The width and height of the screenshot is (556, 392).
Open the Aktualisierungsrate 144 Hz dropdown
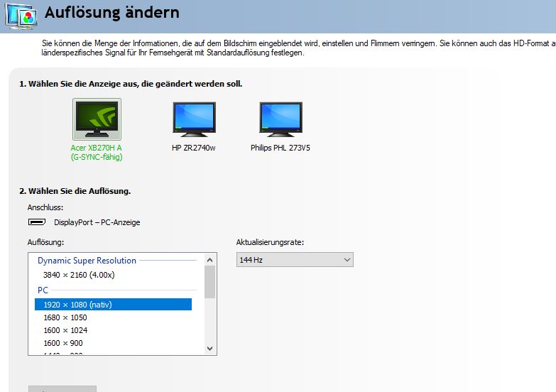pyautogui.click(x=295, y=260)
